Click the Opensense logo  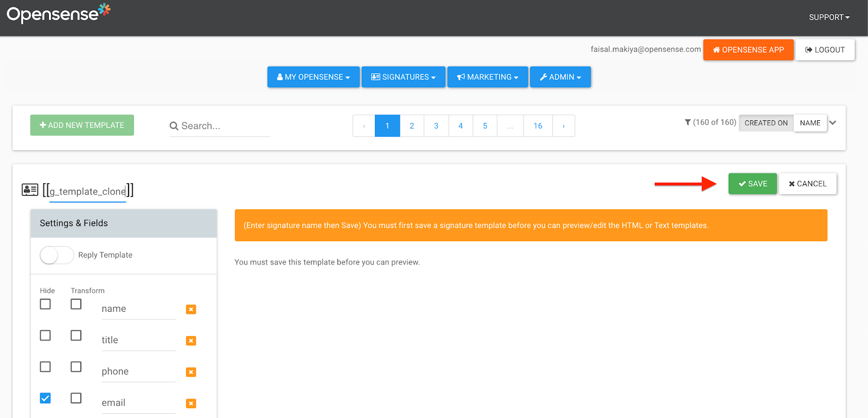point(59,13)
